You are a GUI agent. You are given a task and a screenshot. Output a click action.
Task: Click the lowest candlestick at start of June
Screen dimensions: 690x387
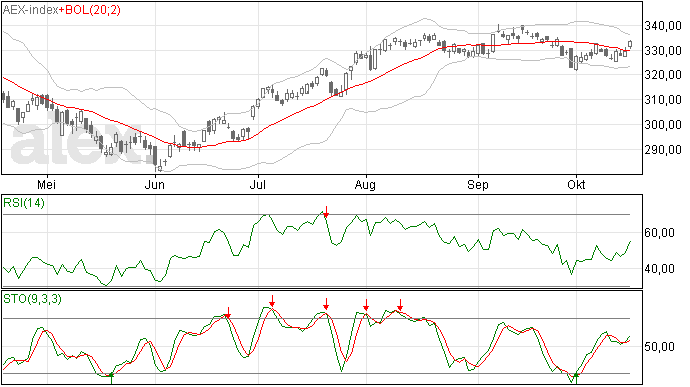[160, 167]
